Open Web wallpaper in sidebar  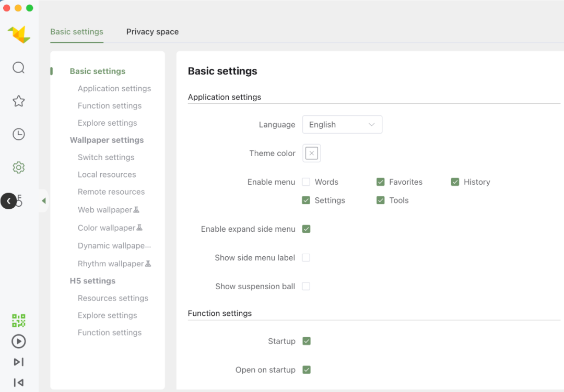point(105,210)
